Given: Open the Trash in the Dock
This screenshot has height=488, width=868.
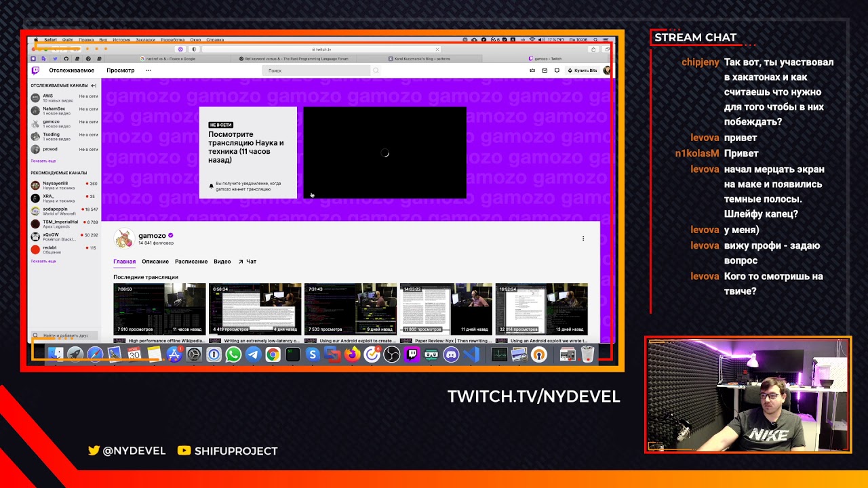Looking at the screenshot, I should (x=587, y=354).
